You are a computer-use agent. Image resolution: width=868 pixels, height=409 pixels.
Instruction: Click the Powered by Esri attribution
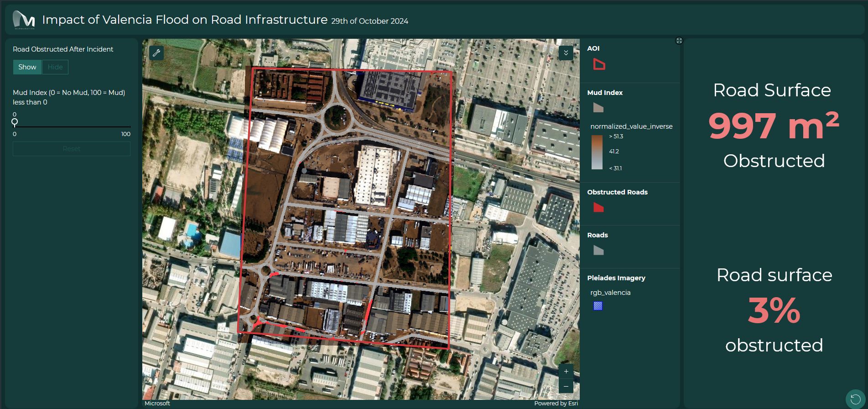[x=556, y=404]
